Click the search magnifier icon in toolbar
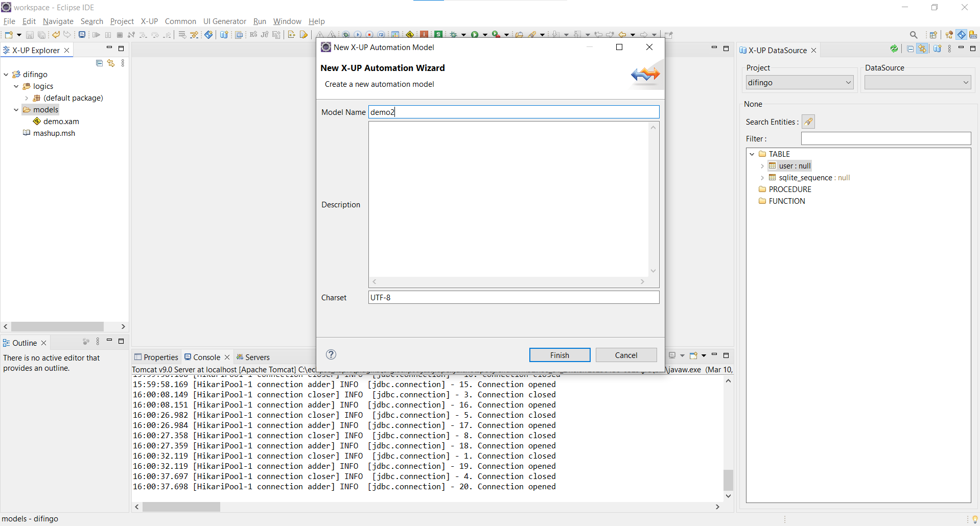Image resolution: width=980 pixels, height=526 pixels. click(x=914, y=35)
